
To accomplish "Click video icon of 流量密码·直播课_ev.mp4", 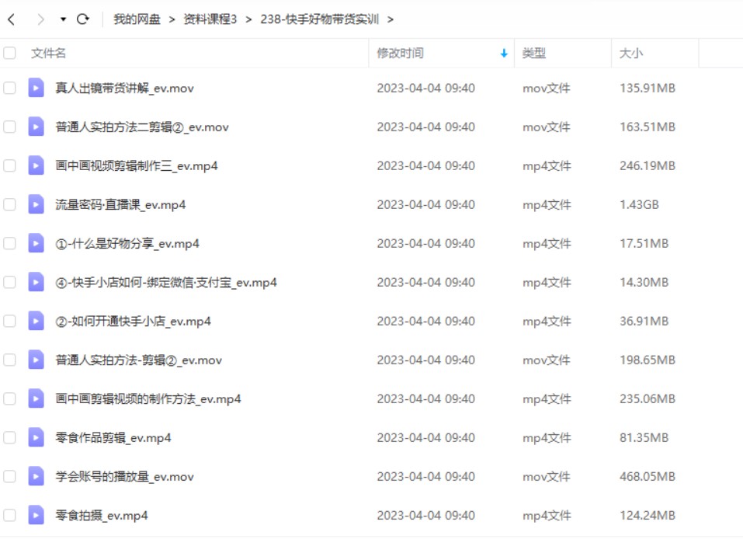I will click(36, 204).
